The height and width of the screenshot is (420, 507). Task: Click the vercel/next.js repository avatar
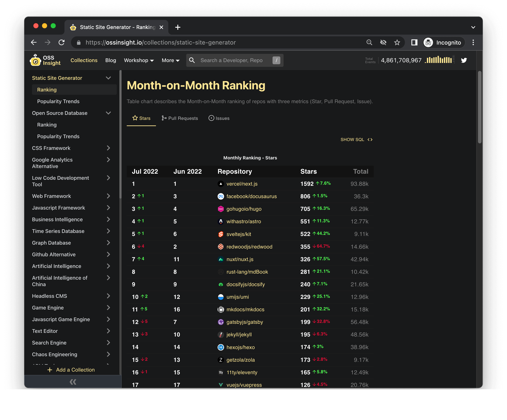[221, 184]
